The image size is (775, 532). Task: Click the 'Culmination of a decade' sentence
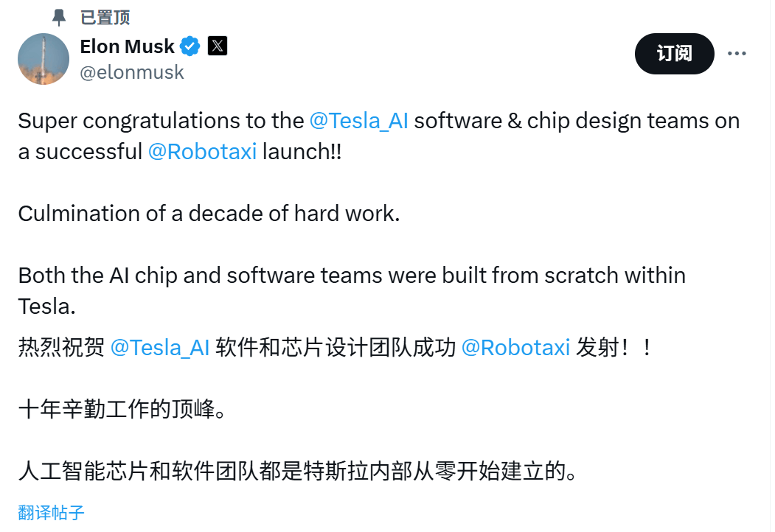pyautogui.click(x=209, y=214)
